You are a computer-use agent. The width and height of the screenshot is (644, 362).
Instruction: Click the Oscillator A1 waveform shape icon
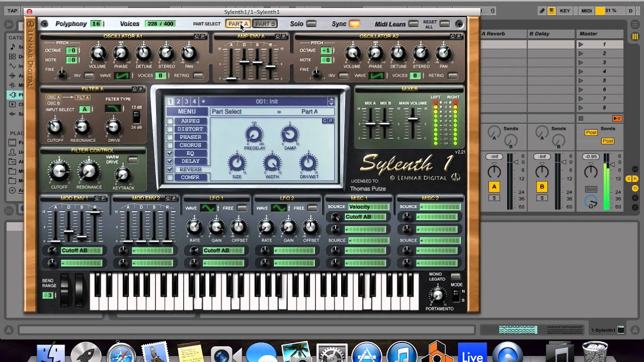coord(121,75)
